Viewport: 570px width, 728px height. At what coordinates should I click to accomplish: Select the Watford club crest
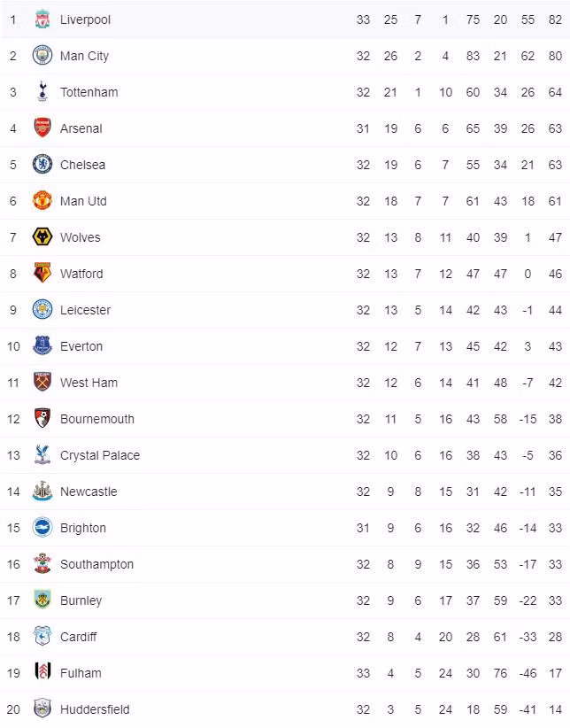click(x=42, y=274)
